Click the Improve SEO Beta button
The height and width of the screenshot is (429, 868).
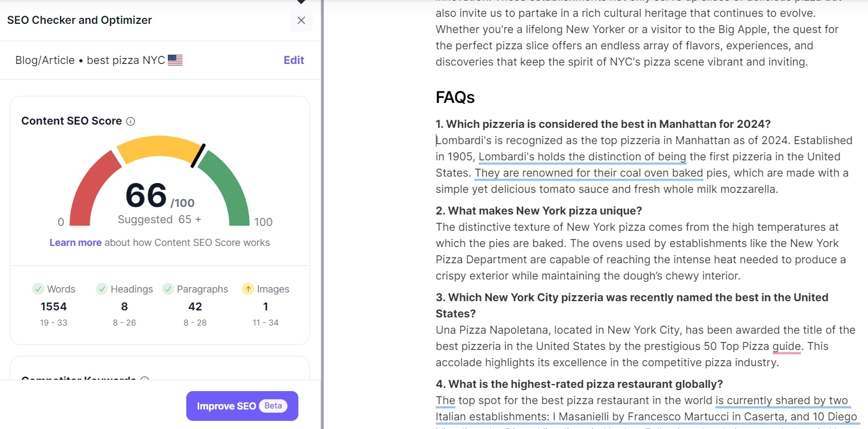tap(242, 406)
